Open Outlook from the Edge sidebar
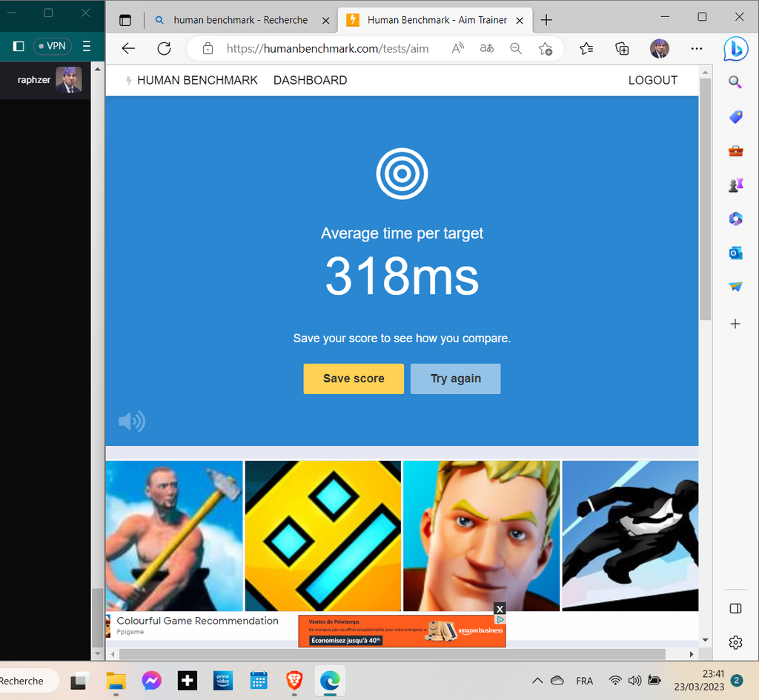The width and height of the screenshot is (759, 700). [x=735, y=253]
